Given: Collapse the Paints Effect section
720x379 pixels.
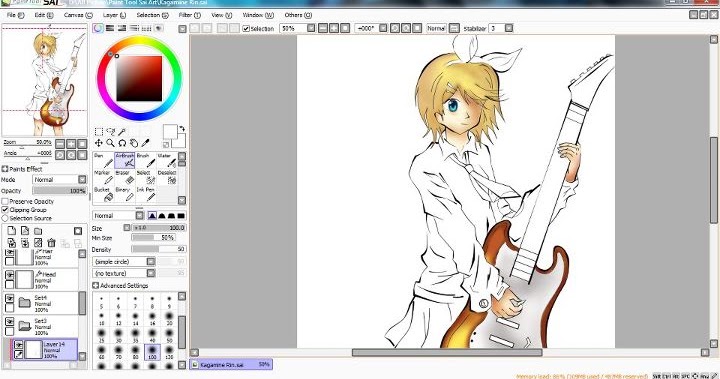Looking at the screenshot, I should point(5,169).
